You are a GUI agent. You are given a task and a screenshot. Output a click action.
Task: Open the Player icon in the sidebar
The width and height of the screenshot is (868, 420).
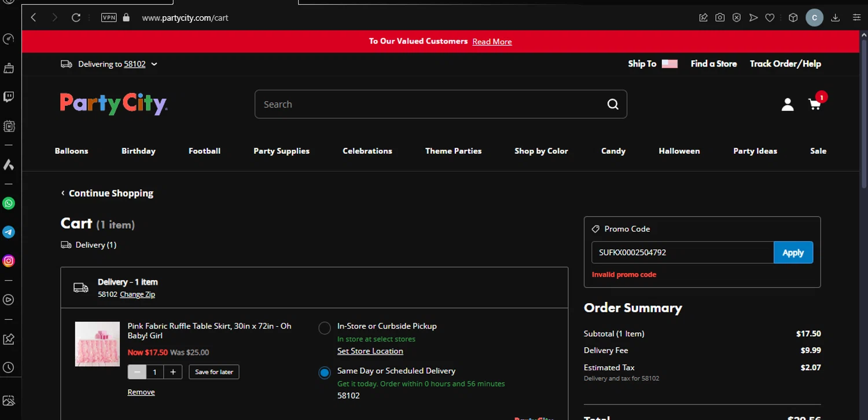pyautogui.click(x=9, y=300)
